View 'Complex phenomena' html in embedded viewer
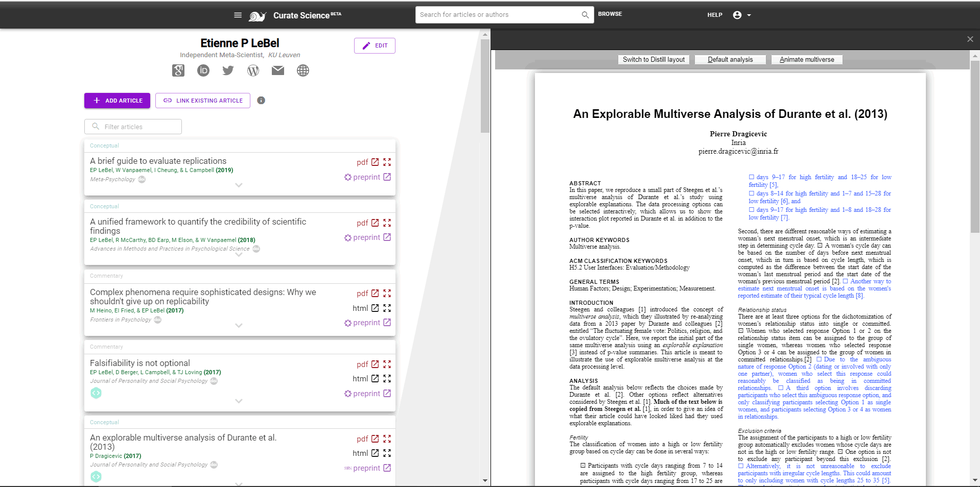The height and width of the screenshot is (487, 980). [x=387, y=308]
